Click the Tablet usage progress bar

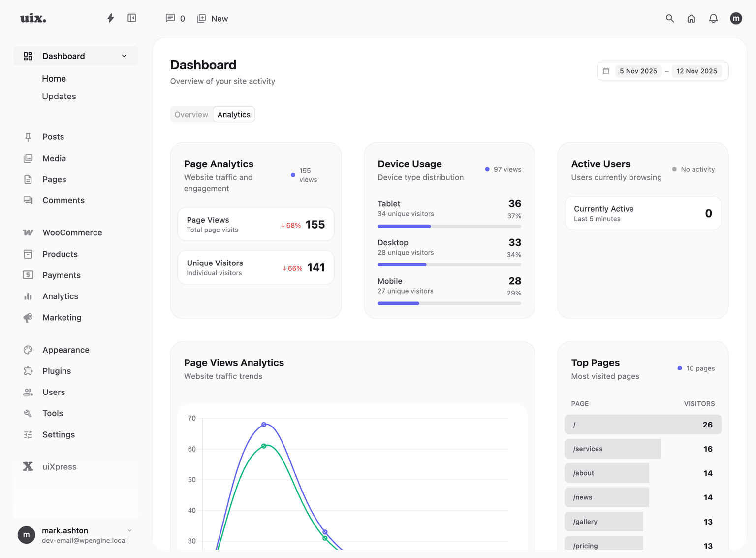pos(449,226)
